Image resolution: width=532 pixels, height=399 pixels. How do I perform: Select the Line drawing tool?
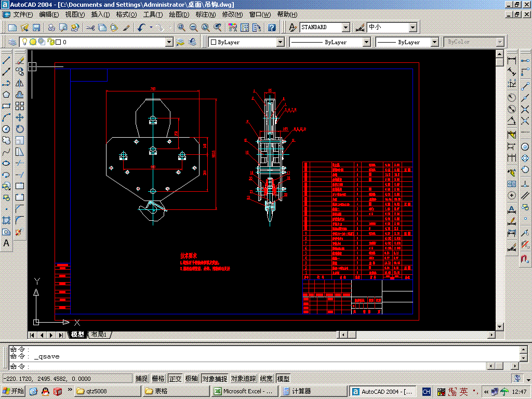pyautogui.click(x=6, y=60)
